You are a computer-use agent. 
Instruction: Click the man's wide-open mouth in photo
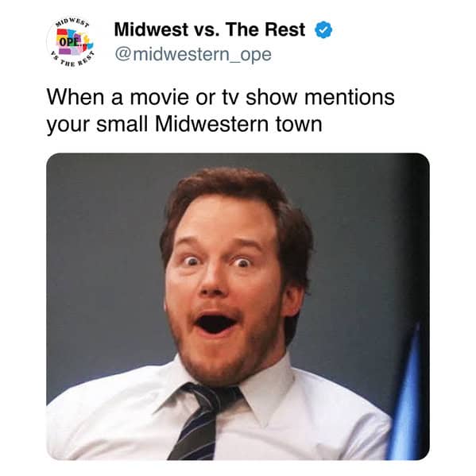tap(215, 323)
